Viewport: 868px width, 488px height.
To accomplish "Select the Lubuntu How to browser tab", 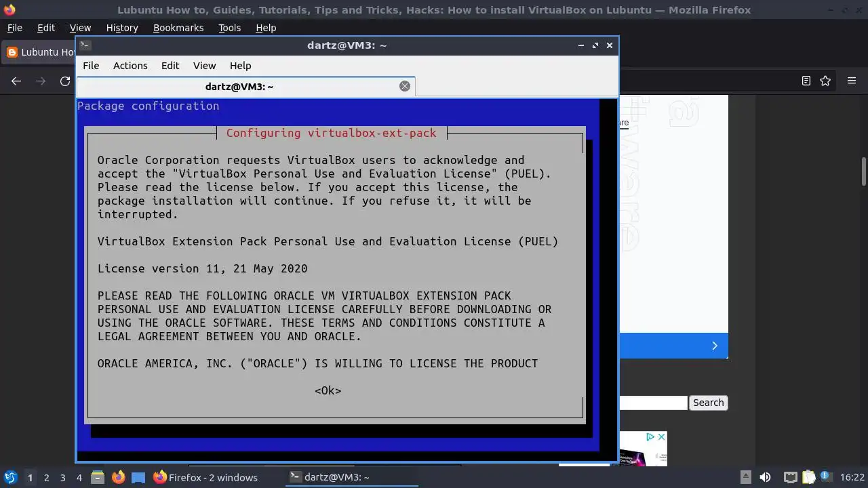I will 39,52.
